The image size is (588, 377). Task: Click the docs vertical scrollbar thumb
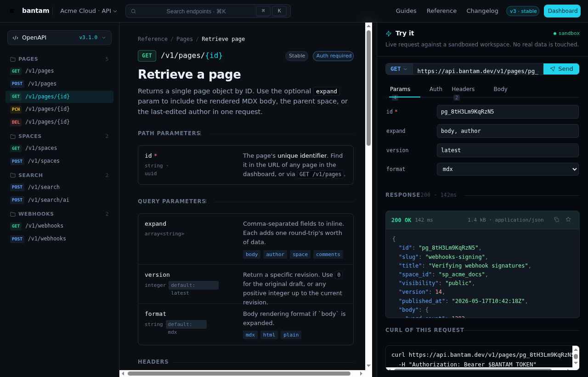[368, 88]
